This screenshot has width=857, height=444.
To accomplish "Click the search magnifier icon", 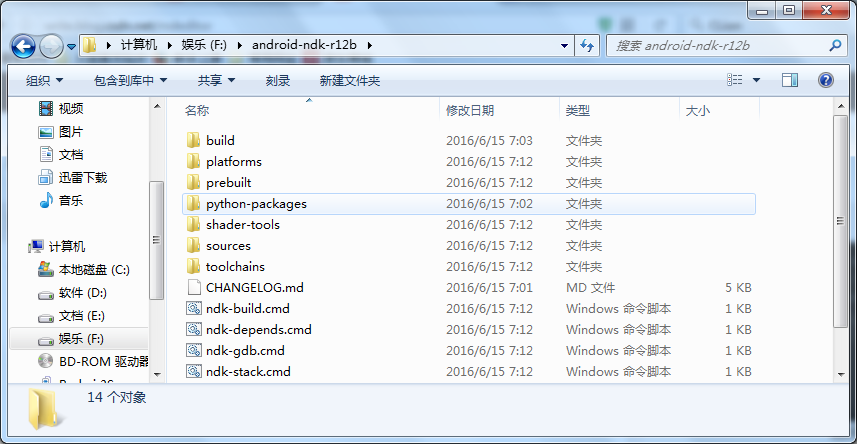I will [835, 45].
